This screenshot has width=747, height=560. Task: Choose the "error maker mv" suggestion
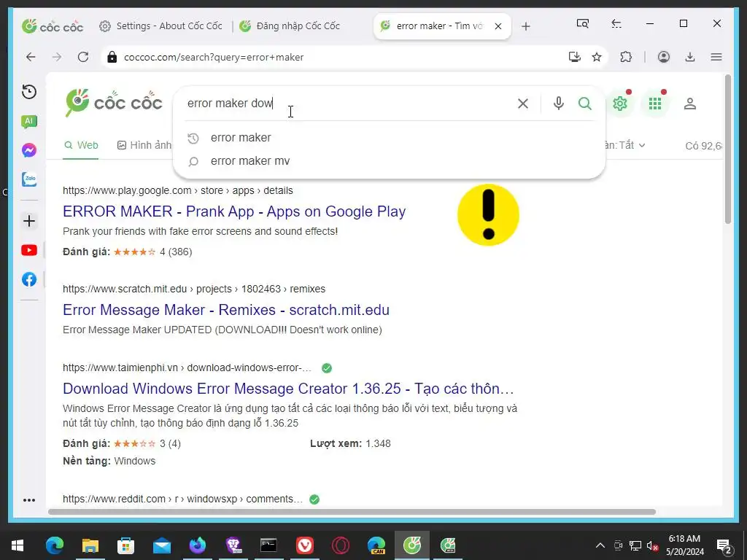[x=250, y=161]
